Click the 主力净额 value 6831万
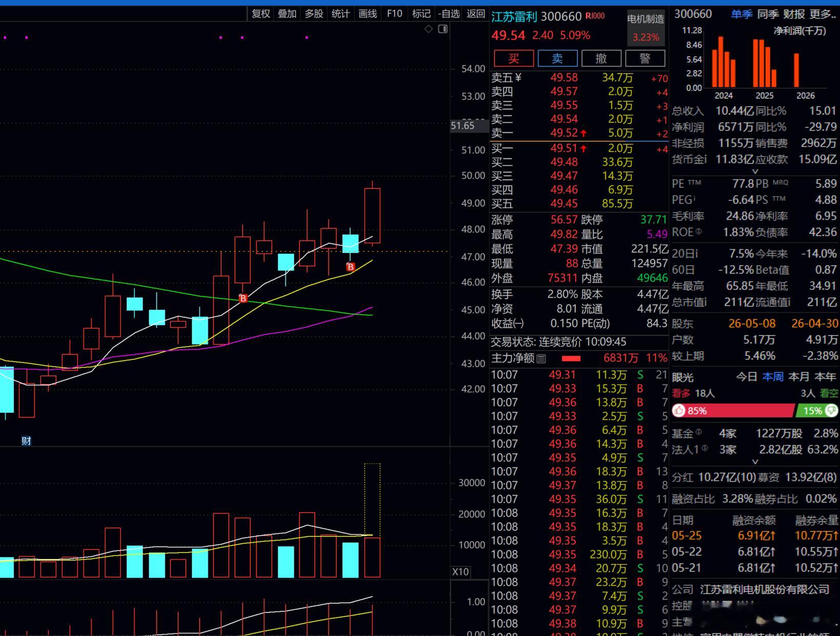 click(x=621, y=358)
